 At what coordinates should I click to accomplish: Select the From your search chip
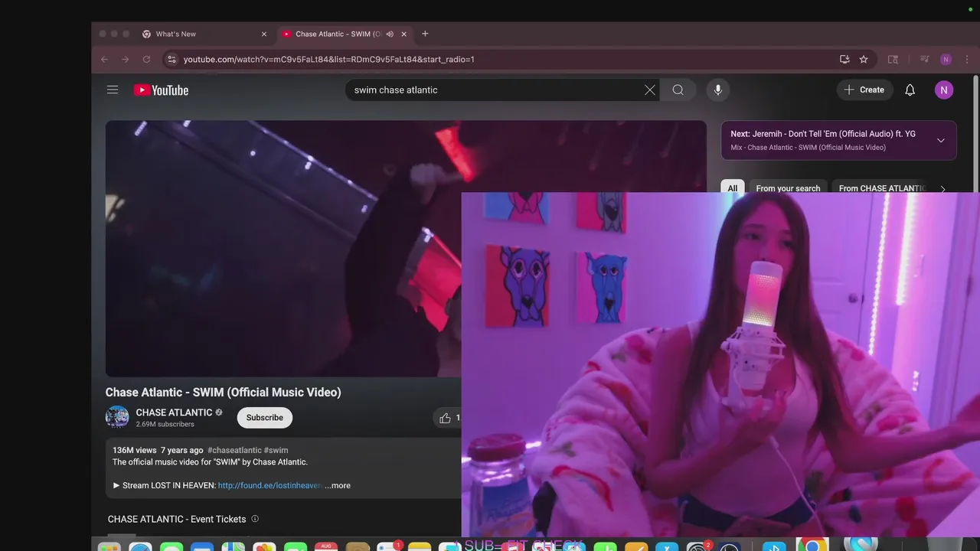point(788,188)
